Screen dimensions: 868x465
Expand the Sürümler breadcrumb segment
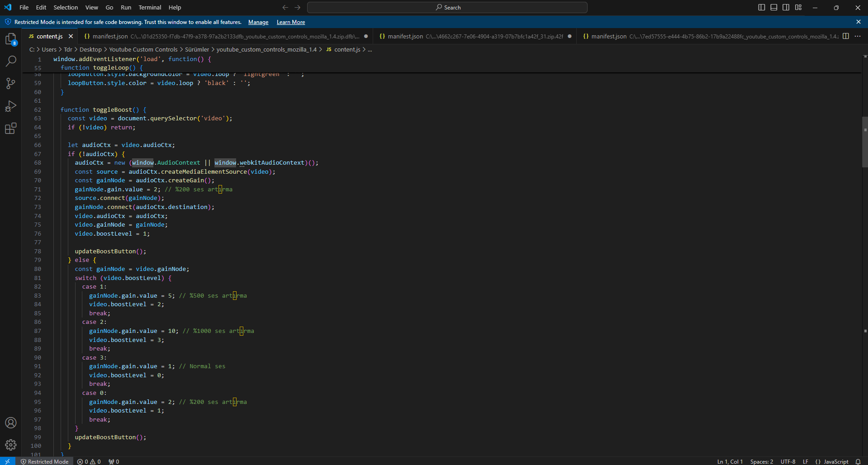pos(197,49)
